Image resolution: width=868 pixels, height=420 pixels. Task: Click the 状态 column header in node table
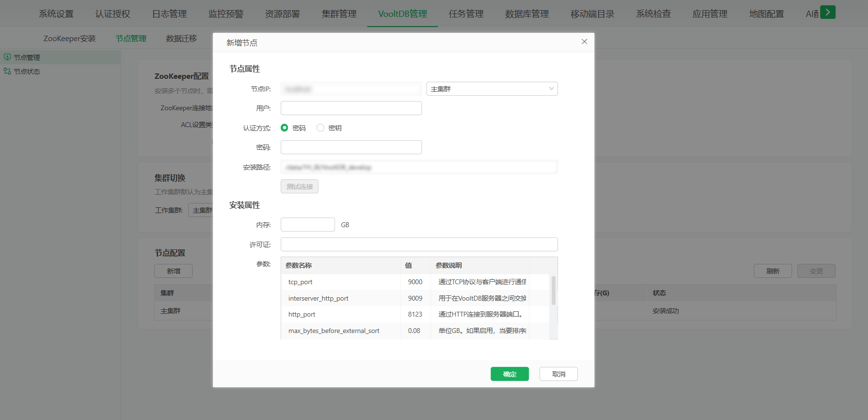point(659,293)
